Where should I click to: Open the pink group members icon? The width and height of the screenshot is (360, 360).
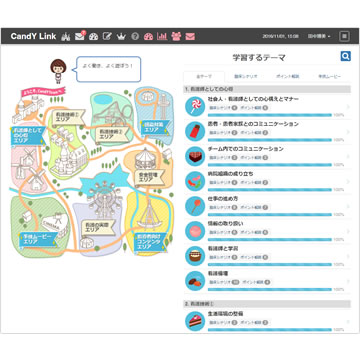pos(176,36)
